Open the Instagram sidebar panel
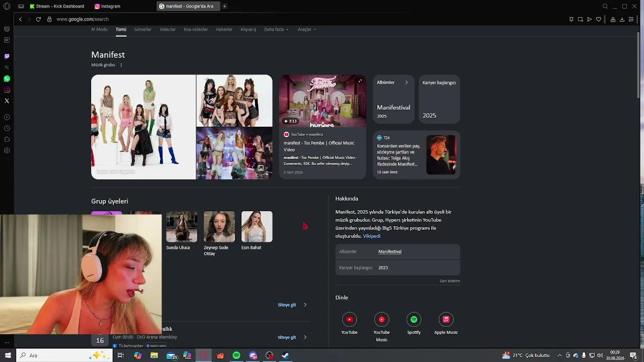644x362 pixels. (x=7, y=89)
